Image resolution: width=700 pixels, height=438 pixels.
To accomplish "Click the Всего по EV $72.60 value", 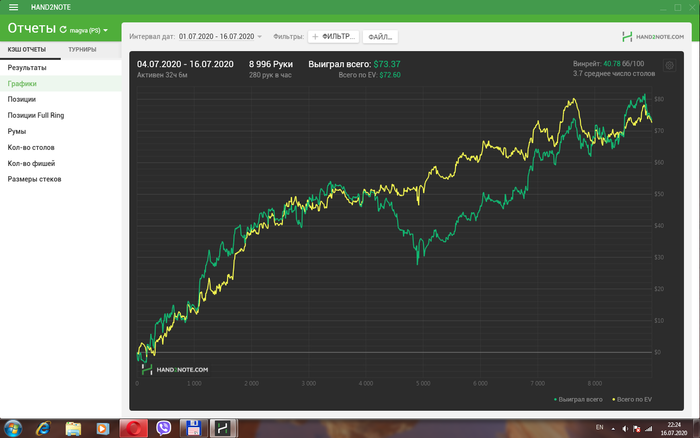I will pyautogui.click(x=390, y=75).
